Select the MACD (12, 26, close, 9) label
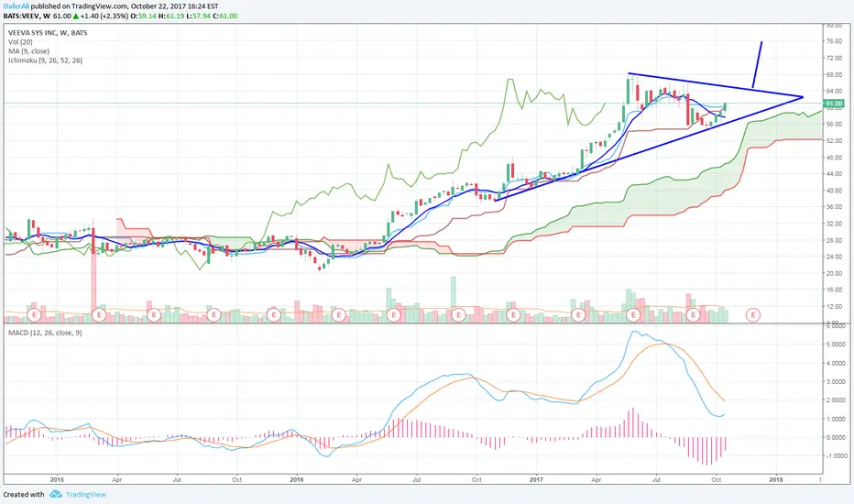 coord(45,333)
